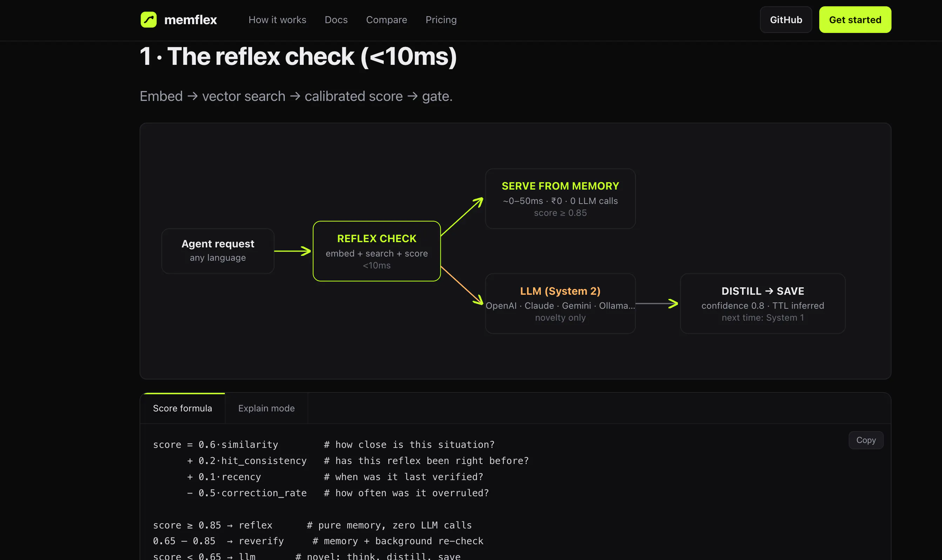This screenshot has height=560, width=942.
Task: Click the line "0.65 – 0.85 → reverify"
Action: tap(218, 541)
